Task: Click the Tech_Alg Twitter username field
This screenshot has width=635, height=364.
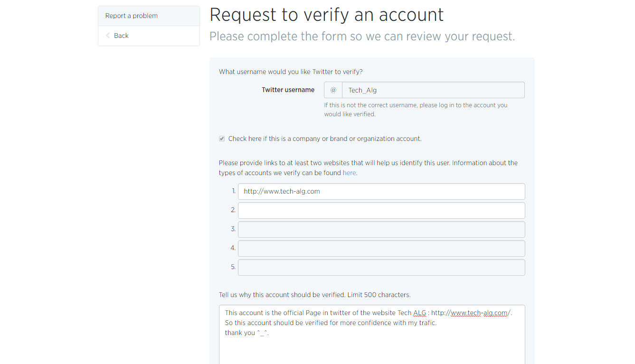Action: click(x=433, y=90)
